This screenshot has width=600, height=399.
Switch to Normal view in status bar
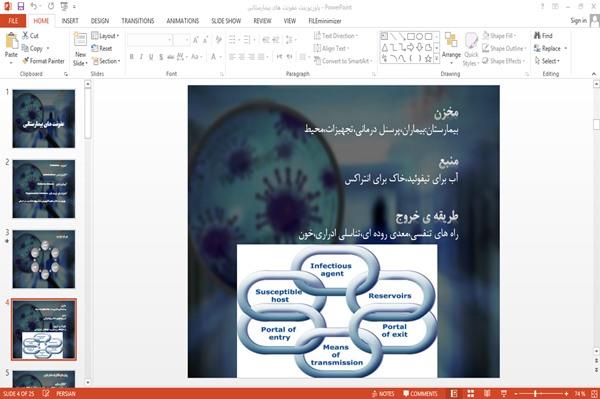454,393
